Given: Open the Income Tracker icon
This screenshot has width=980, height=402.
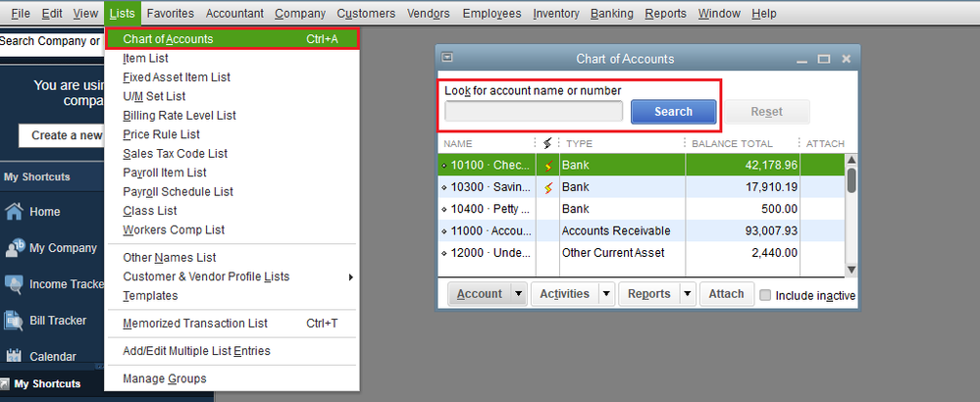Looking at the screenshot, I should click(14, 284).
